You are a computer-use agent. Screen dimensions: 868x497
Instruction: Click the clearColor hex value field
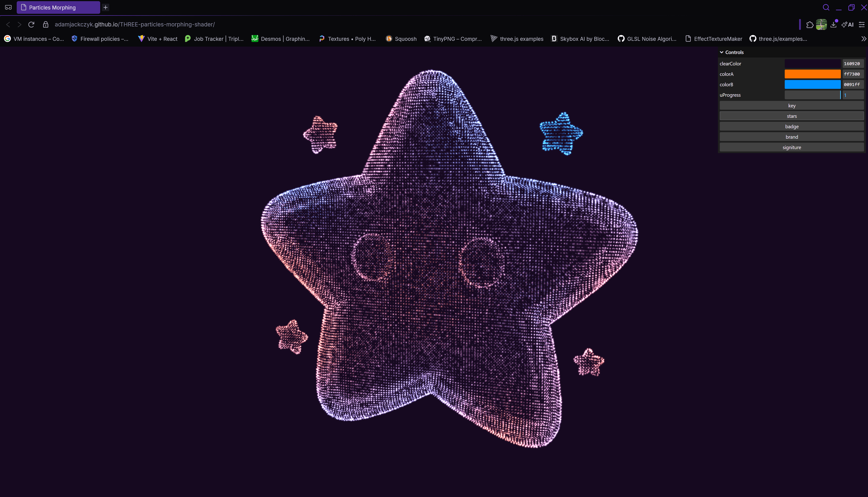pos(853,64)
